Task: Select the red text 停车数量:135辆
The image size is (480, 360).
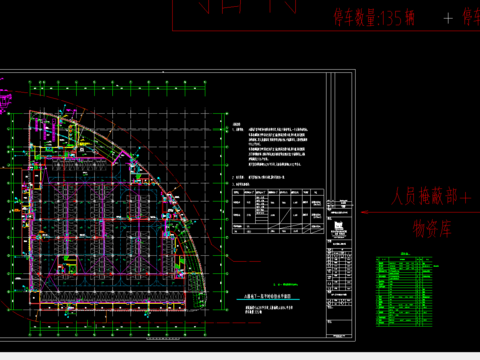Action: [x=374, y=18]
